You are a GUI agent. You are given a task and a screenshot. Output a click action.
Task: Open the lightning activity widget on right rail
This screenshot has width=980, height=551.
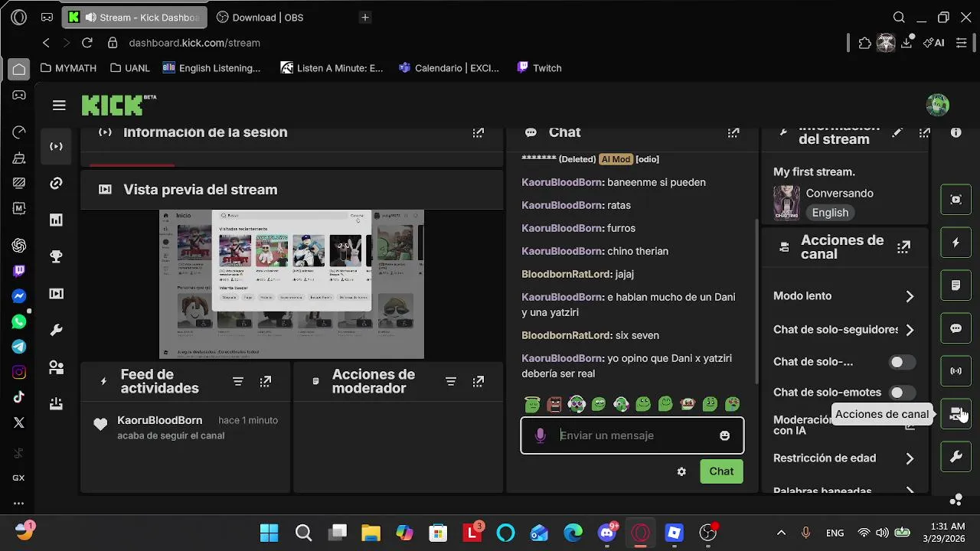point(955,243)
